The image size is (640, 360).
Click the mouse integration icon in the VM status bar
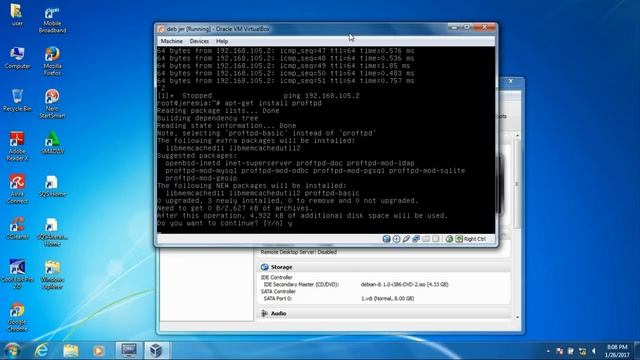[449, 239]
